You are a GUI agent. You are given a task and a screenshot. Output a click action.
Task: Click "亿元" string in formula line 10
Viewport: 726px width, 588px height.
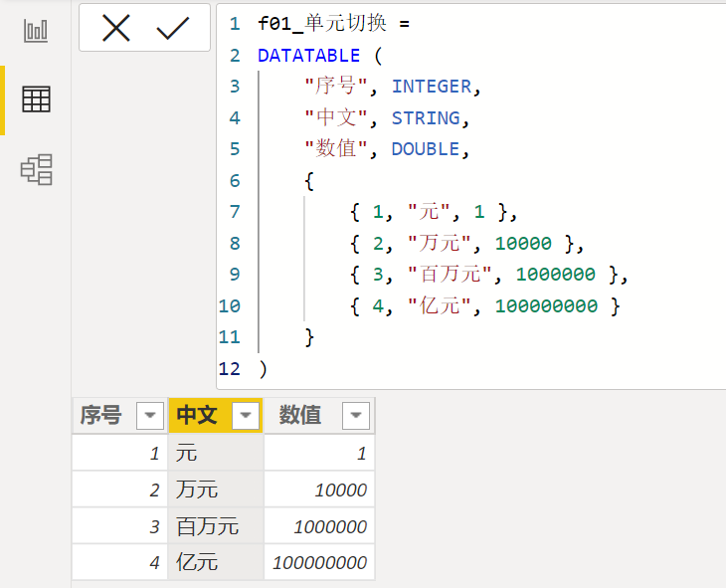point(439,305)
